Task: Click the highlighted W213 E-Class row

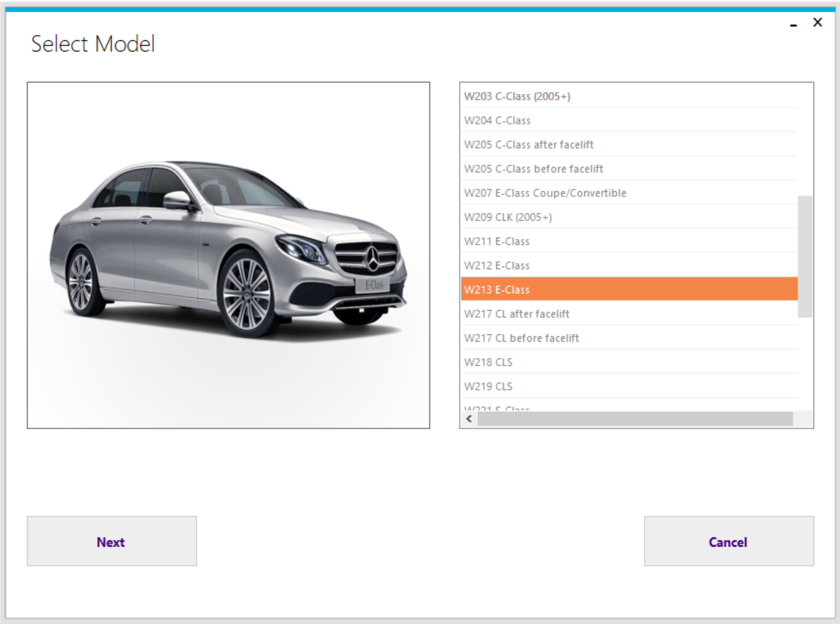Action: click(x=629, y=289)
